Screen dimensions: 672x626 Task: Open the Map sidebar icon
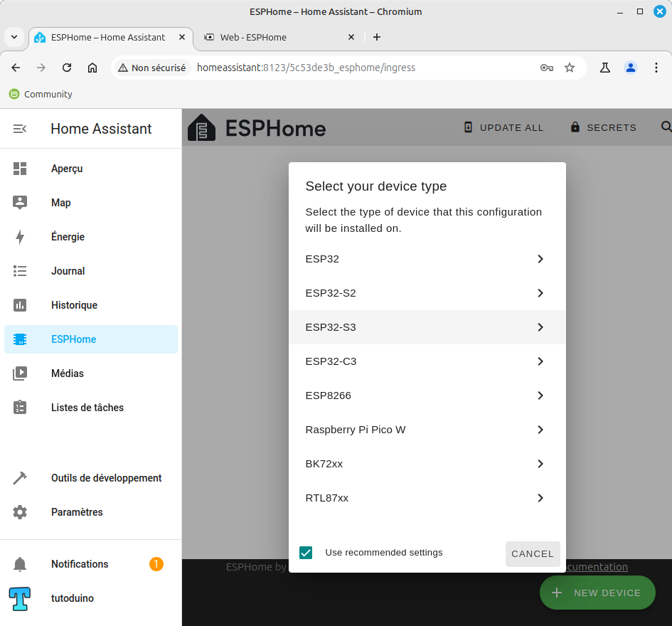(20, 202)
